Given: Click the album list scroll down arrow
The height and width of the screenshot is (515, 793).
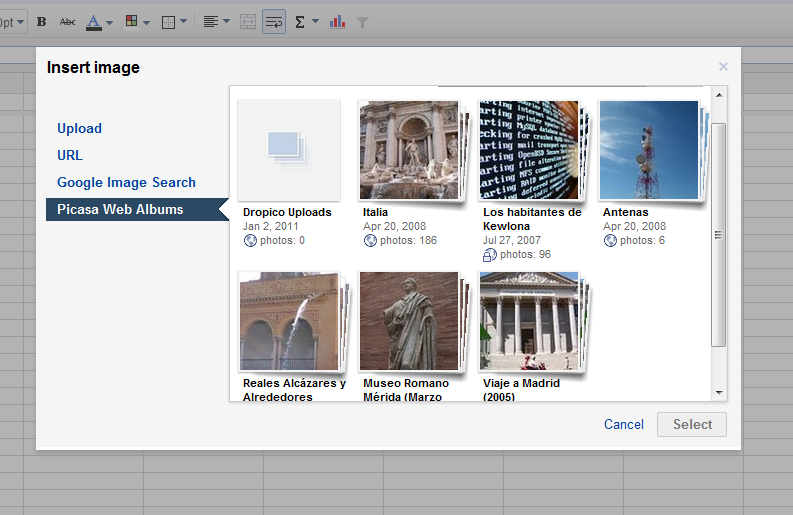Looking at the screenshot, I should 719,393.
